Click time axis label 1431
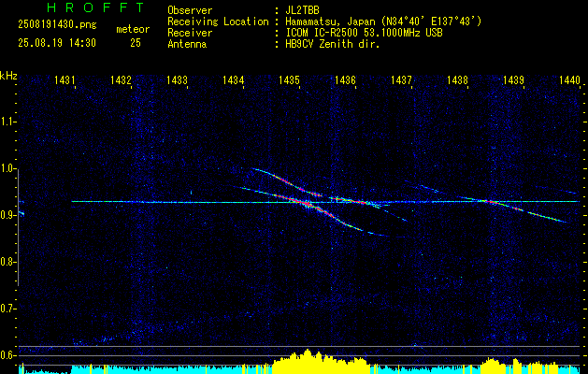 65,79
